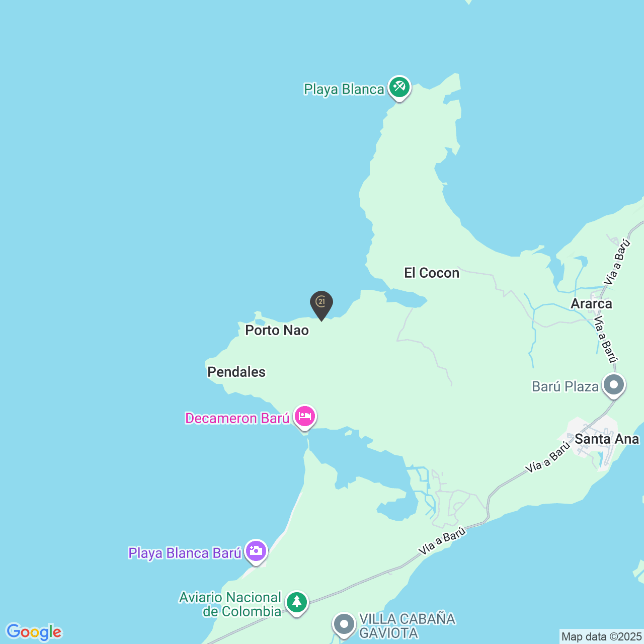The width and height of the screenshot is (644, 644).
Task: Click the Google logo
Action: pos(34,632)
